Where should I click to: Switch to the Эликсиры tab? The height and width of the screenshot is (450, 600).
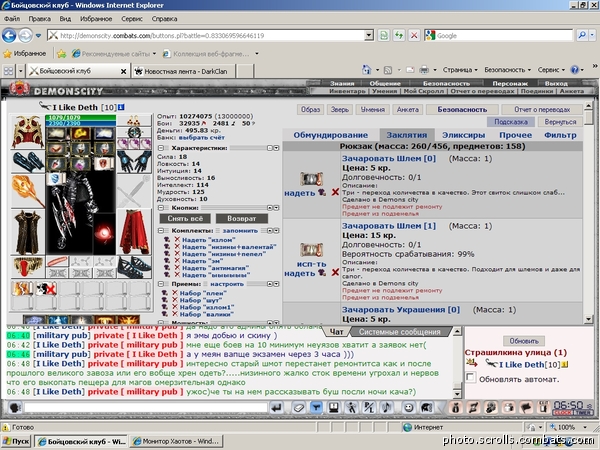coord(463,135)
